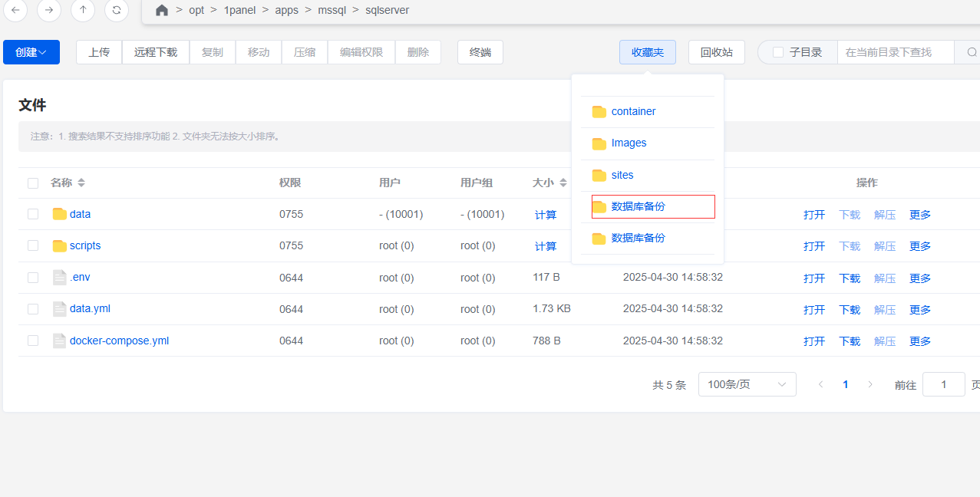The image size is (980, 497).
Task: Open docker-compose.yml by file name
Action: [119, 341]
